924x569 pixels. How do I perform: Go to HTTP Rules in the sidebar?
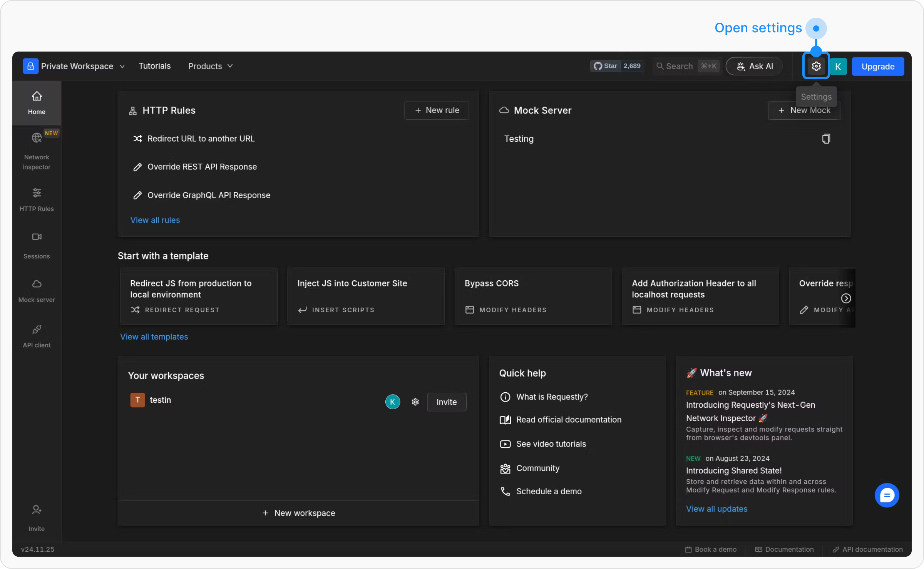(37, 199)
